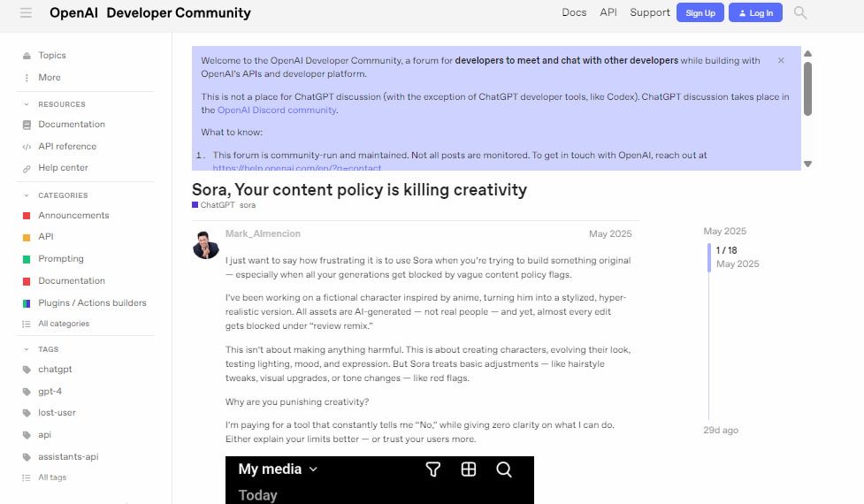This screenshot has height=504, width=864.
Task: Click the search icon in My media
Action: click(x=504, y=470)
